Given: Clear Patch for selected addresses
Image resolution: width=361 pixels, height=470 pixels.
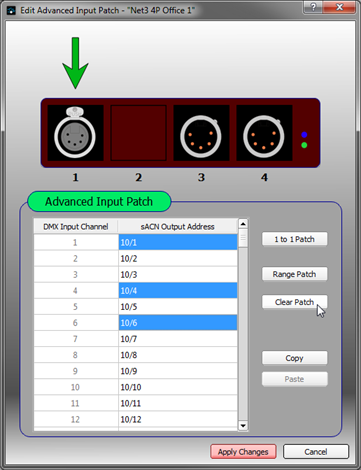Looking at the screenshot, I should [x=294, y=302].
